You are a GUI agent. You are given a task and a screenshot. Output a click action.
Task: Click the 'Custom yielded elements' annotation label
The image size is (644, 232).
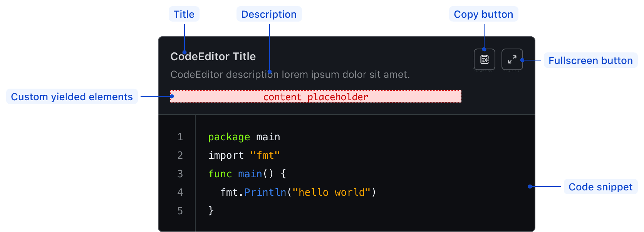point(72,97)
